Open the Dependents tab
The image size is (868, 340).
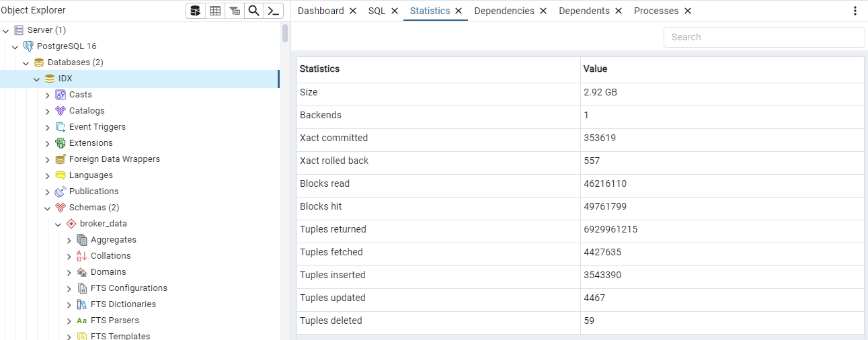(584, 11)
